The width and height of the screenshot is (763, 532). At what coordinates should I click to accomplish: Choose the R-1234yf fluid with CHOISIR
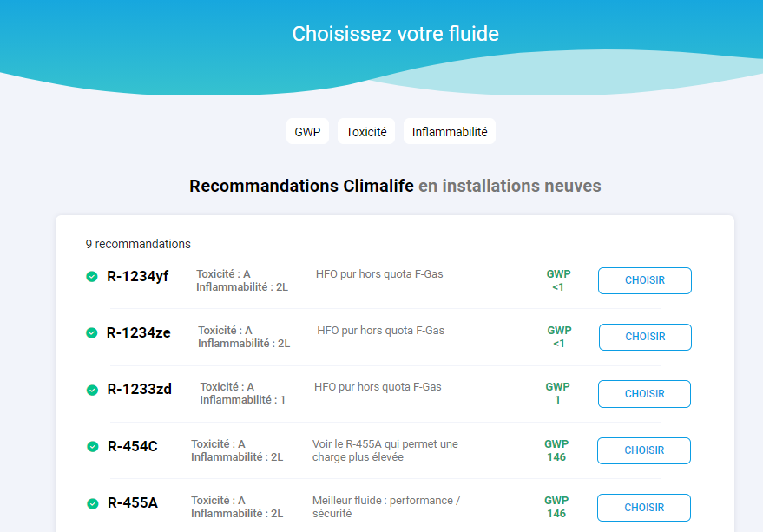[x=645, y=280]
